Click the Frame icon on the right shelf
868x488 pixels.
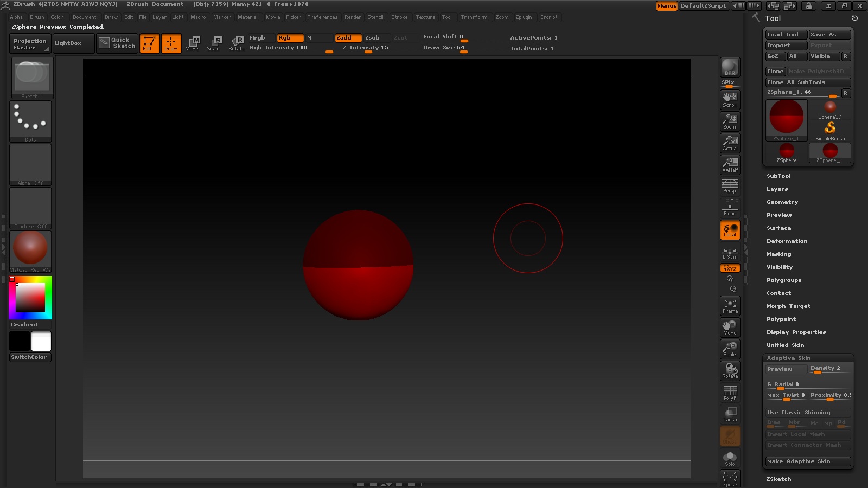pos(729,306)
